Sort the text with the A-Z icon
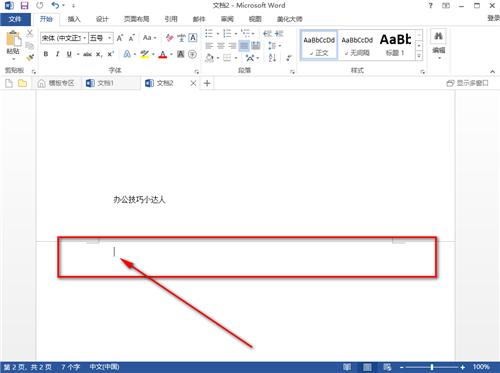 coord(272,58)
